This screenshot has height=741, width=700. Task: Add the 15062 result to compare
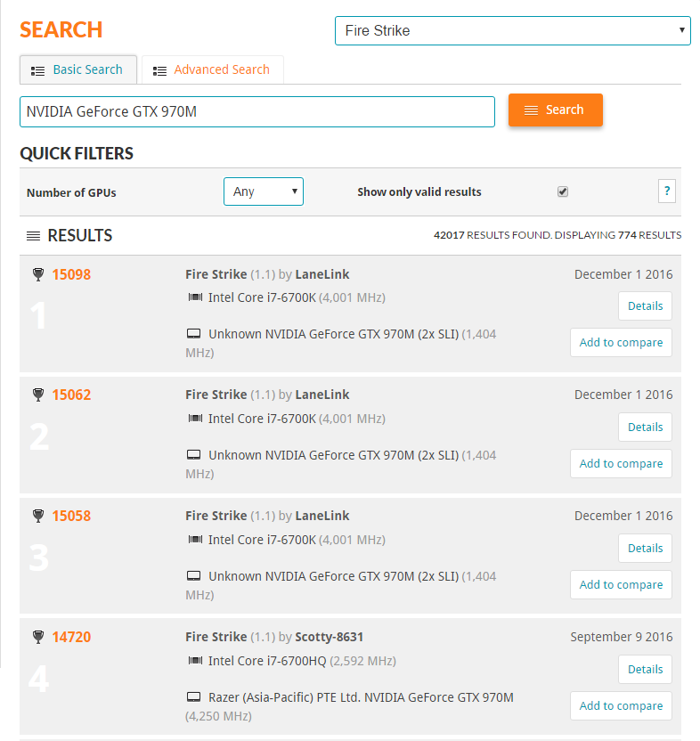coord(621,463)
